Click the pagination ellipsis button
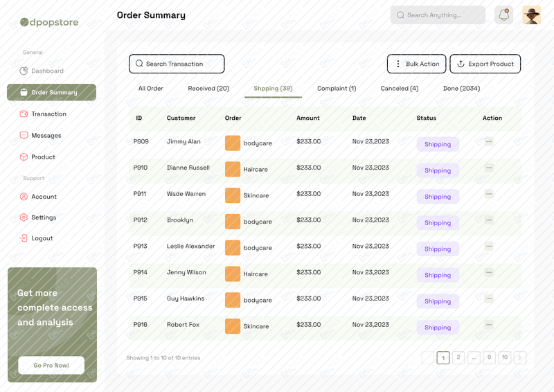Viewport: 554px width, 392px height. pos(474,357)
